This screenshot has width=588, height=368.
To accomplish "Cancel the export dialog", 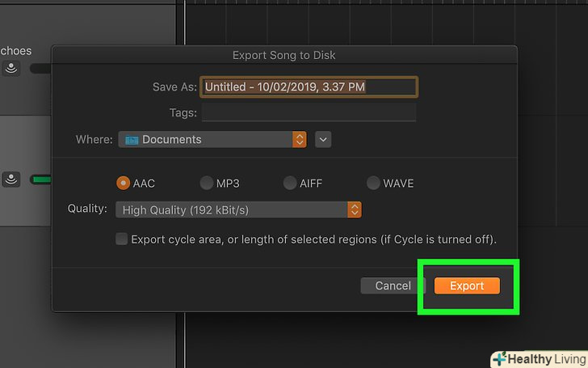I will point(393,286).
